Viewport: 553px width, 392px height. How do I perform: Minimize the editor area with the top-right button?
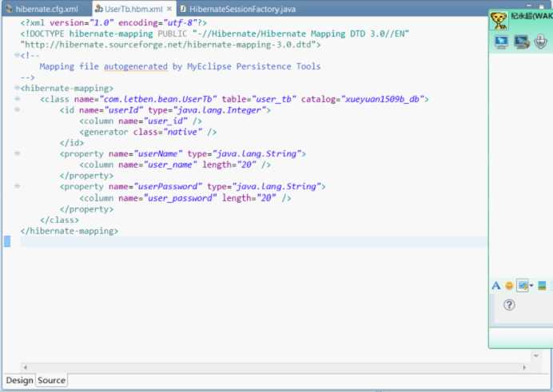529,6
